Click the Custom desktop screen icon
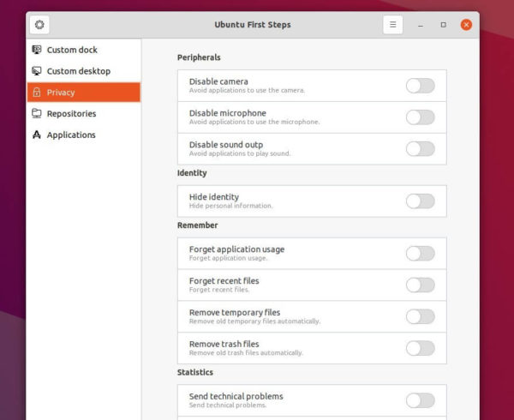 coord(36,71)
